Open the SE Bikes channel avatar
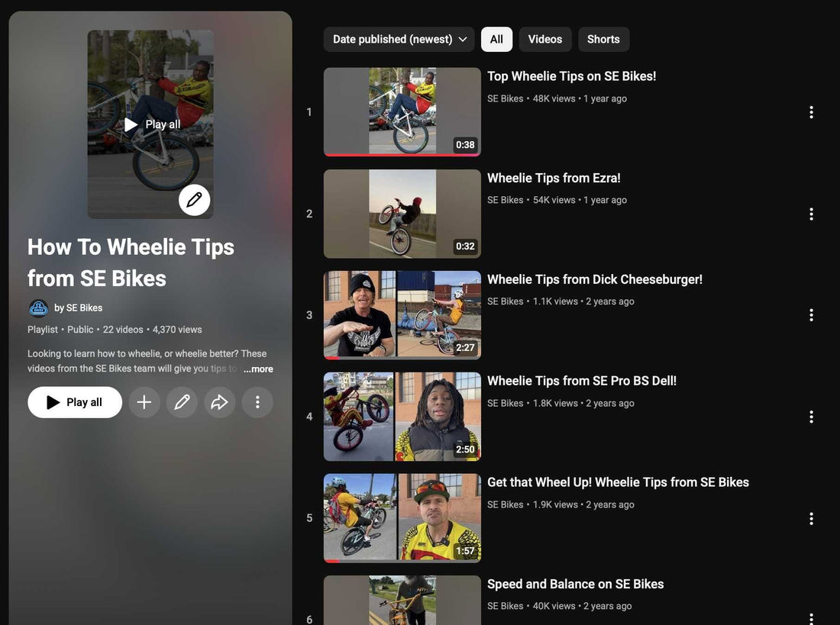Image resolution: width=840 pixels, height=625 pixels. pyautogui.click(x=38, y=308)
